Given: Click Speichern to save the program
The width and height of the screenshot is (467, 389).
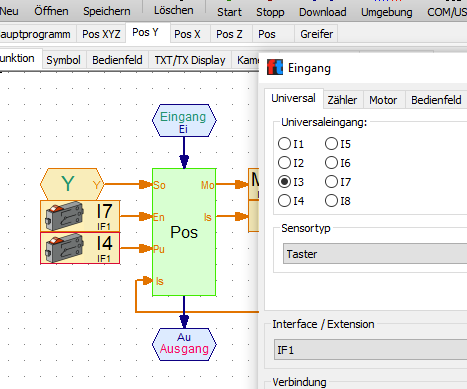Looking at the screenshot, I should click(107, 11).
